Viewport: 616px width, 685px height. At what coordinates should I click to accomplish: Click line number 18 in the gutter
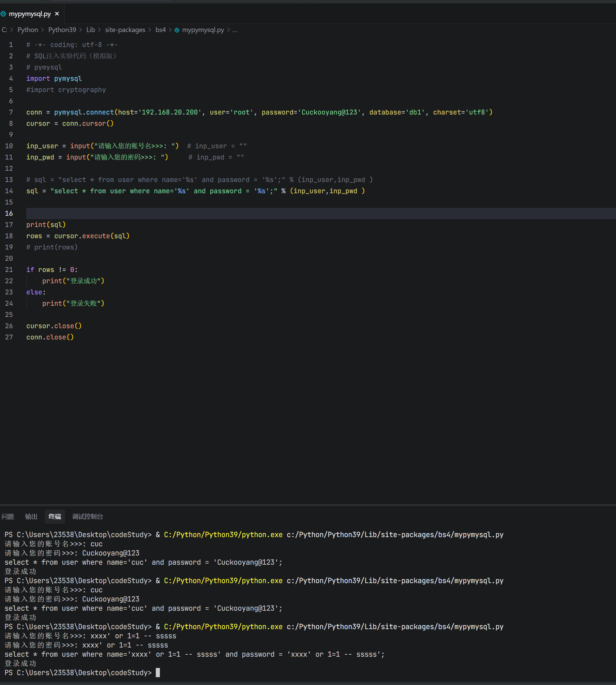[9, 236]
